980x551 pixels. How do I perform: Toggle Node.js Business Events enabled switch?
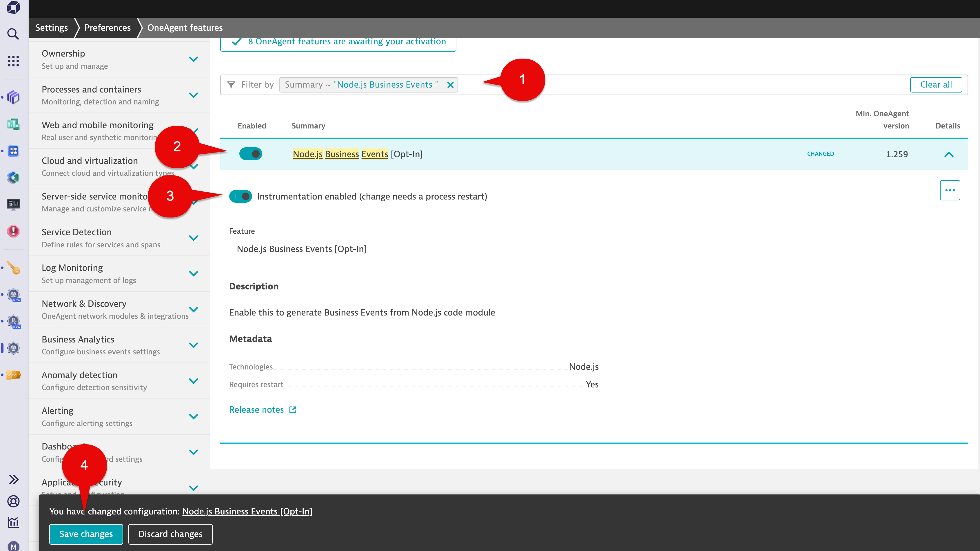251,154
